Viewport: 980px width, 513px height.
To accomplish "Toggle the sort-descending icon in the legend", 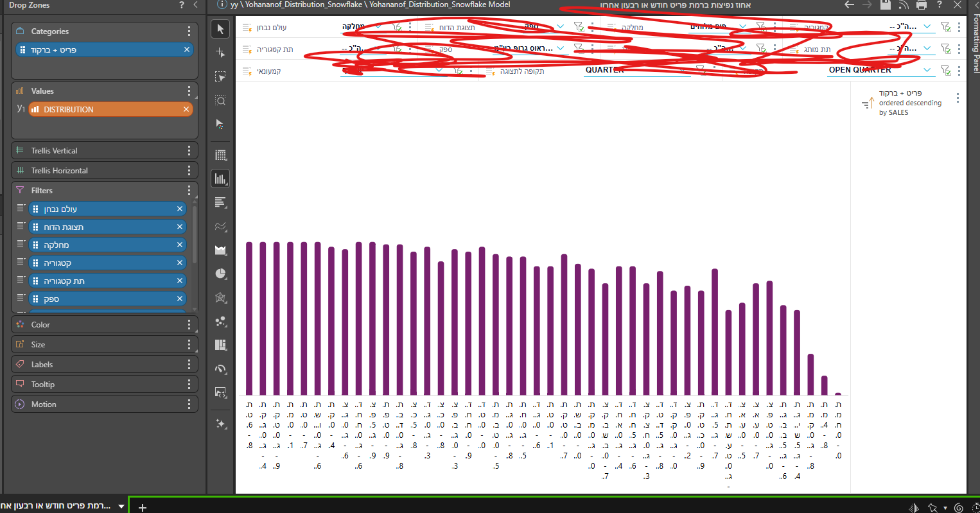I will (x=868, y=103).
